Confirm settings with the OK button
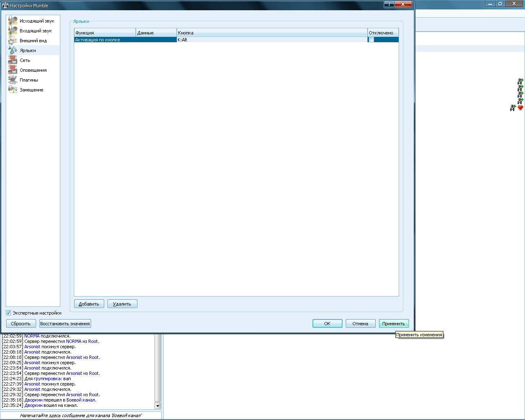Screen dimensions: 525x420 tap(327, 324)
